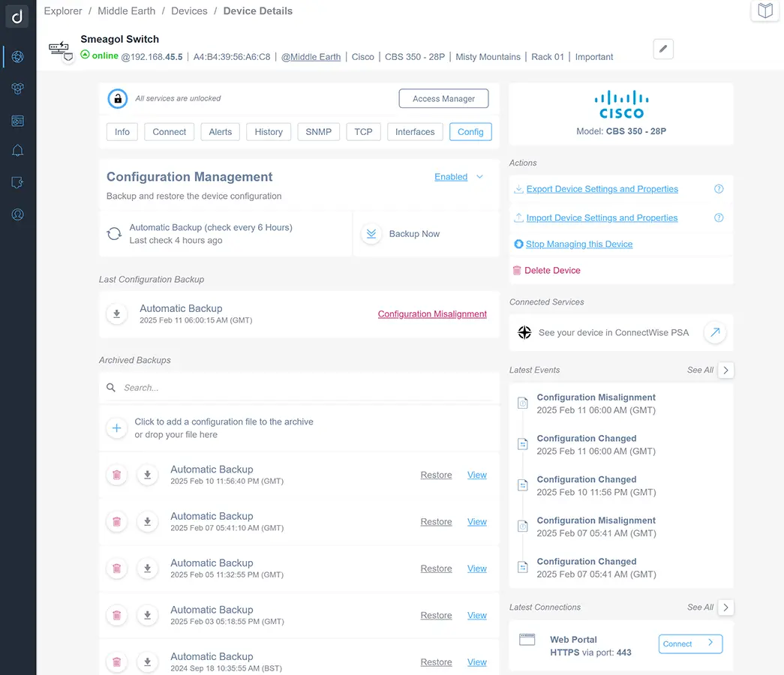The height and width of the screenshot is (675, 784).
Task: Click the lock icon for services
Action: pyautogui.click(x=117, y=98)
